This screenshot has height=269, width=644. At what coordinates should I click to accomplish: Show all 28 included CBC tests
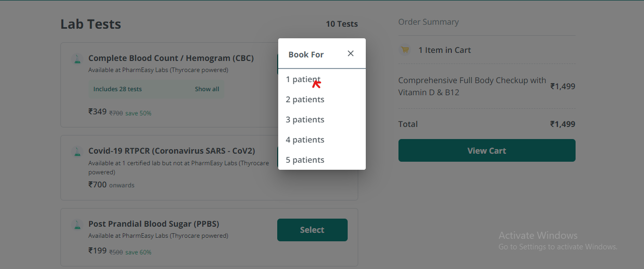(207, 89)
